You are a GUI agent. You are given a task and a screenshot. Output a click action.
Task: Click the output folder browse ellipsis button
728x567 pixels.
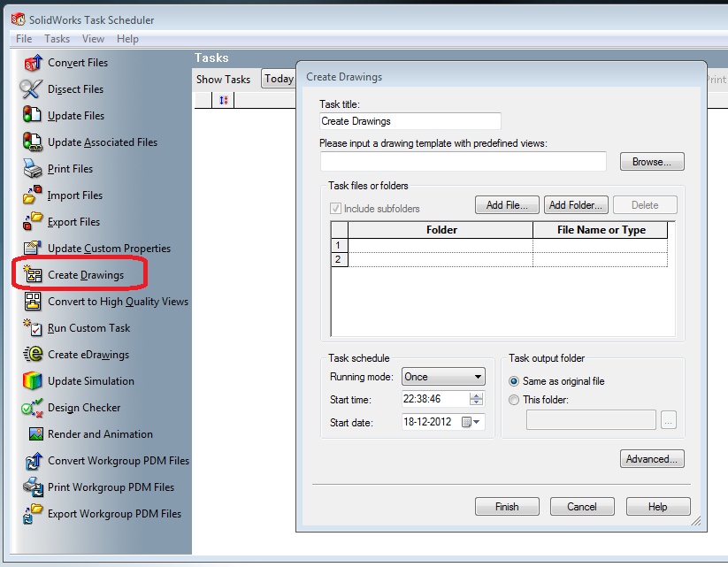click(668, 420)
